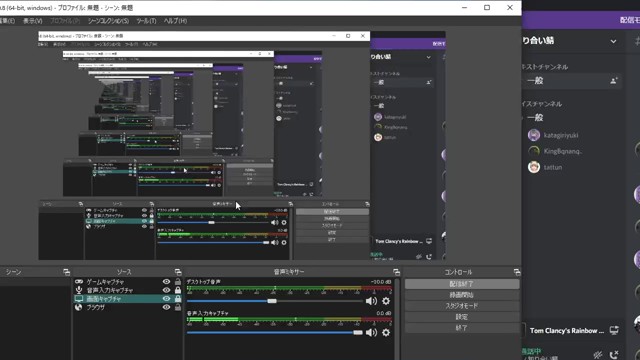Open the シーンコレクション(S) menu
Image resolution: width=640 pixels, height=360 pixels.
pos(108,21)
